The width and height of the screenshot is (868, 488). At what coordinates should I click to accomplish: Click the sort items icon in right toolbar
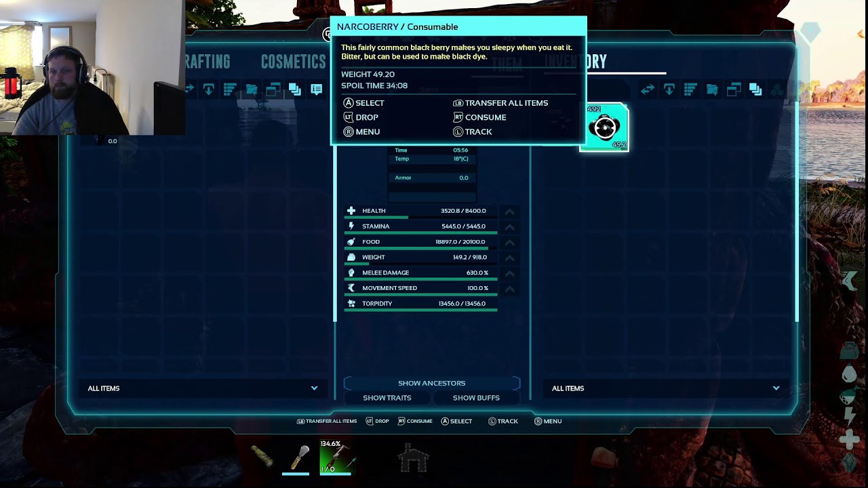690,89
